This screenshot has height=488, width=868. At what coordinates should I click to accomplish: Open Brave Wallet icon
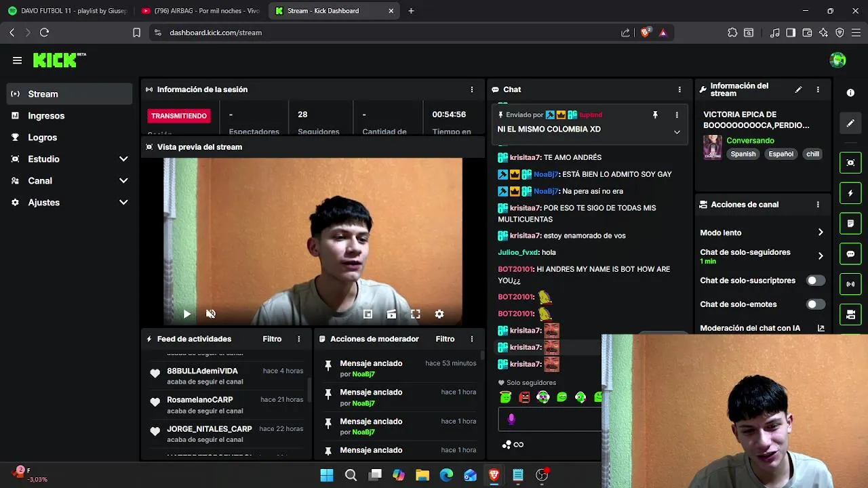point(807,33)
